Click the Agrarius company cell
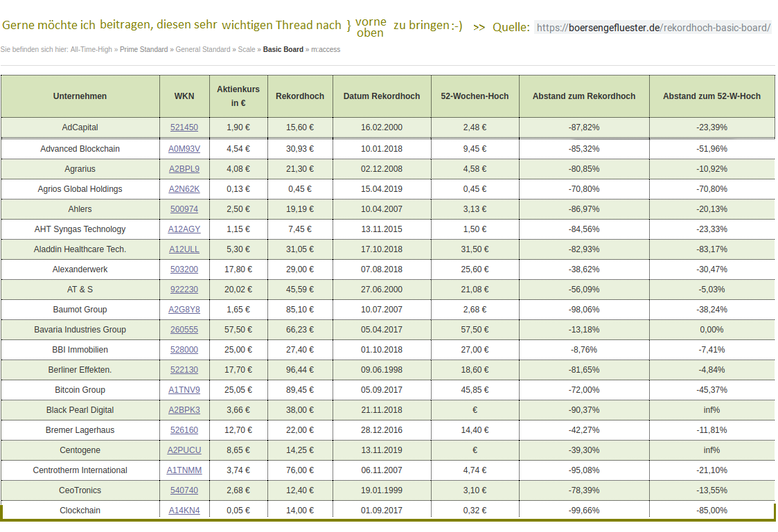Image resolution: width=778 pixels, height=532 pixels. pyautogui.click(x=80, y=169)
